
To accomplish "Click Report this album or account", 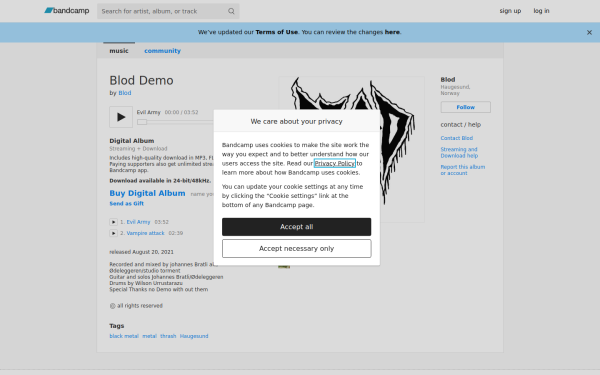I will coord(463,170).
